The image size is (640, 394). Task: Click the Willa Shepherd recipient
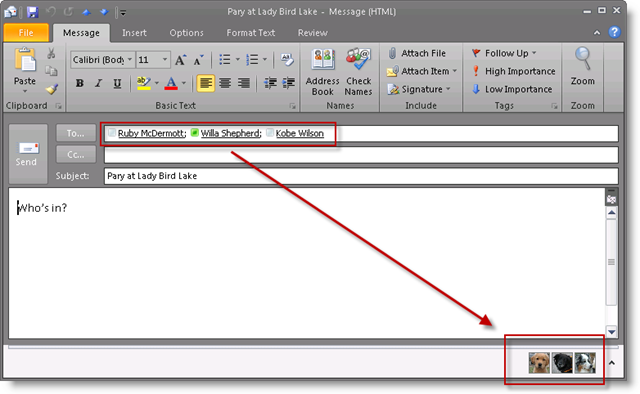click(231, 134)
